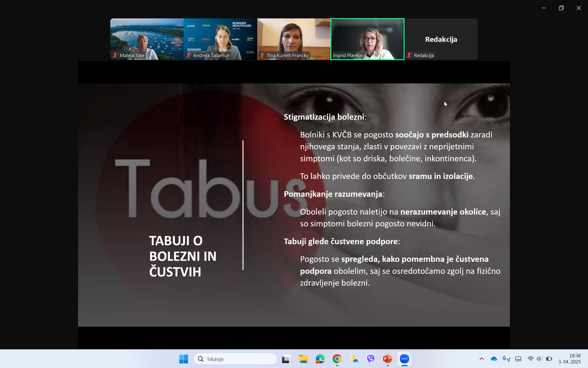The height and width of the screenshot is (368, 588).
Task: Expand hidden system tray icons
Action: [481, 359]
